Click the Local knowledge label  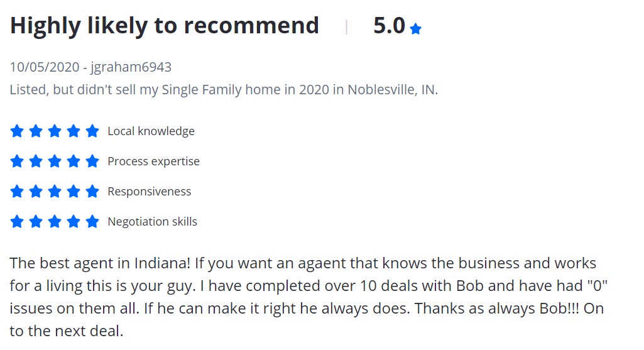tap(151, 131)
